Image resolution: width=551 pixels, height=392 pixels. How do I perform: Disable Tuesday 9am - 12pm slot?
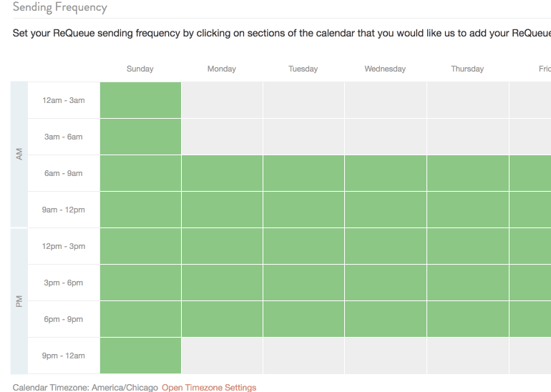(x=303, y=210)
